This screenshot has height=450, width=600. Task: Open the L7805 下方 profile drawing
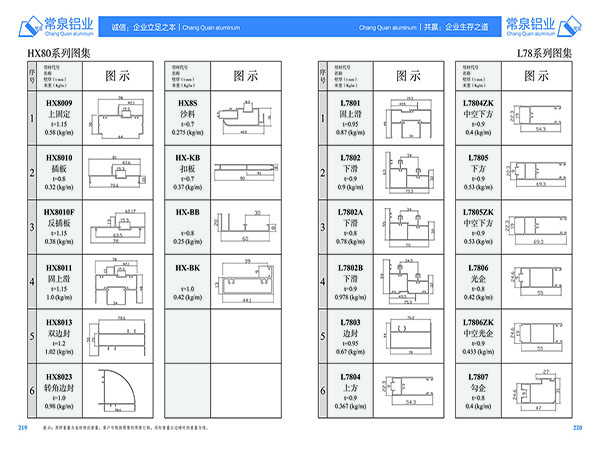coord(538,174)
